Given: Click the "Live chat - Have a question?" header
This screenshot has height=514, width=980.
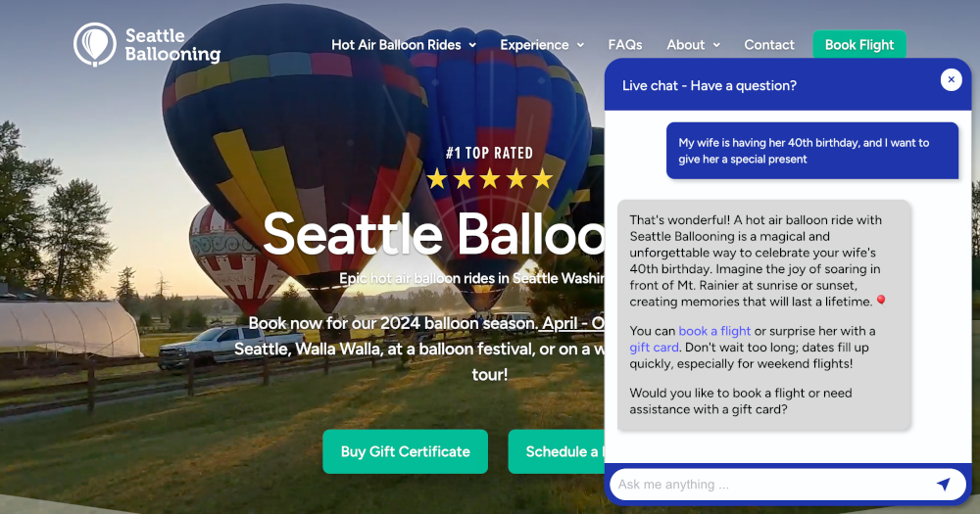Looking at the screenshot, I should pyautogui.click(x=710, y=85).
